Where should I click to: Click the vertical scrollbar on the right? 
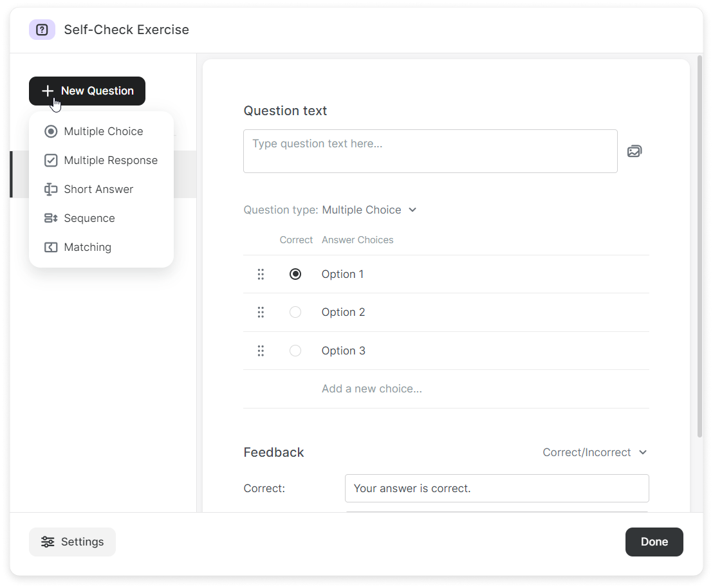point(700,244)
